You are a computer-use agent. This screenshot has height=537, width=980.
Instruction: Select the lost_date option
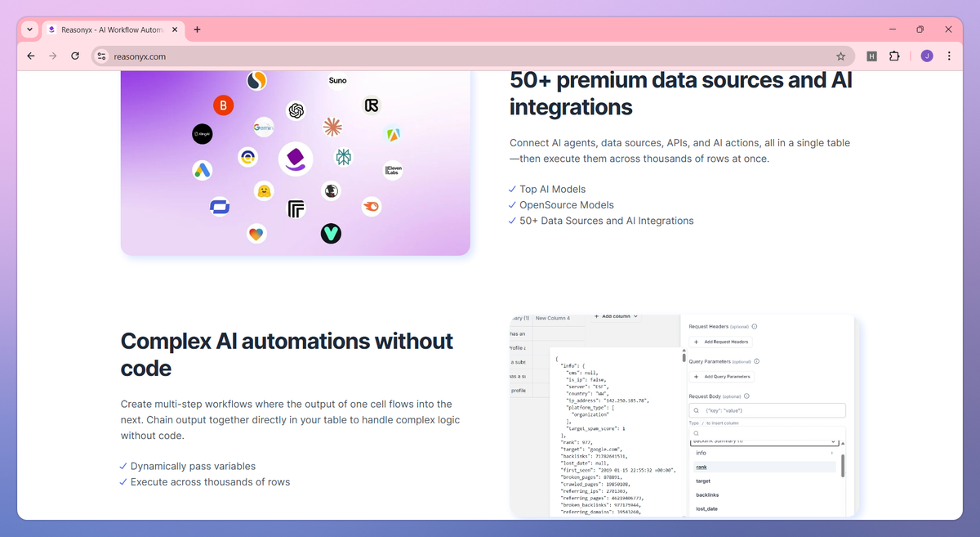click(x=706, y=508)
